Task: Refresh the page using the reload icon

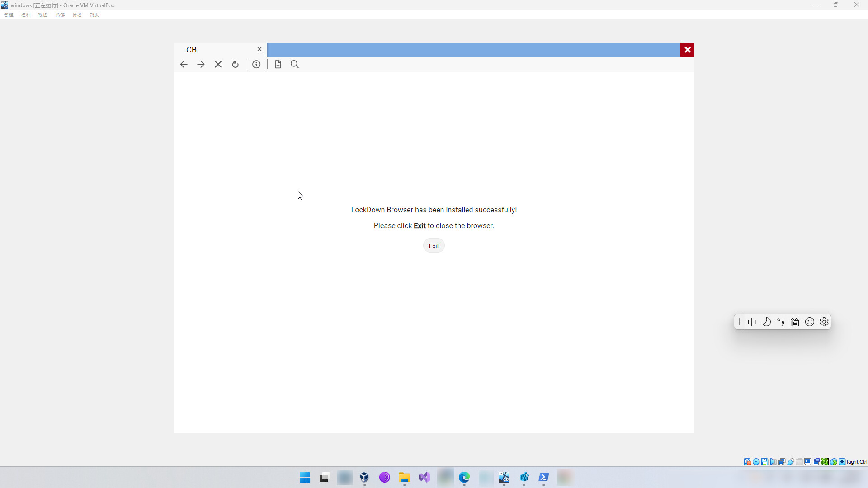Action: pyautogui.click(x=236, y=64)
